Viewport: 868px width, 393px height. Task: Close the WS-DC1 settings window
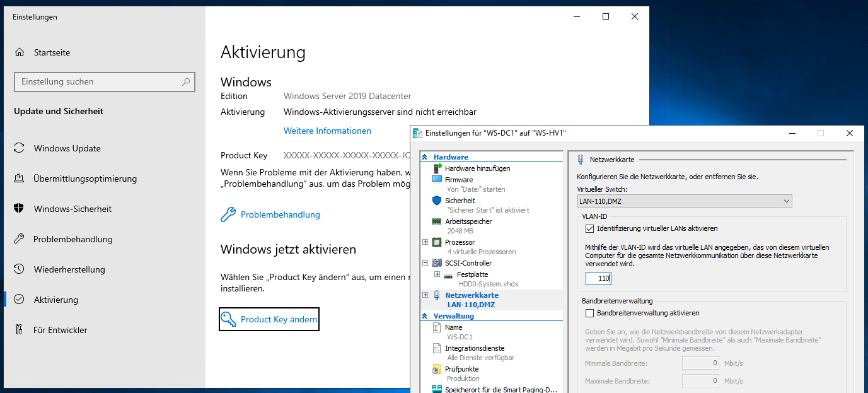click(x=850, y=133)
